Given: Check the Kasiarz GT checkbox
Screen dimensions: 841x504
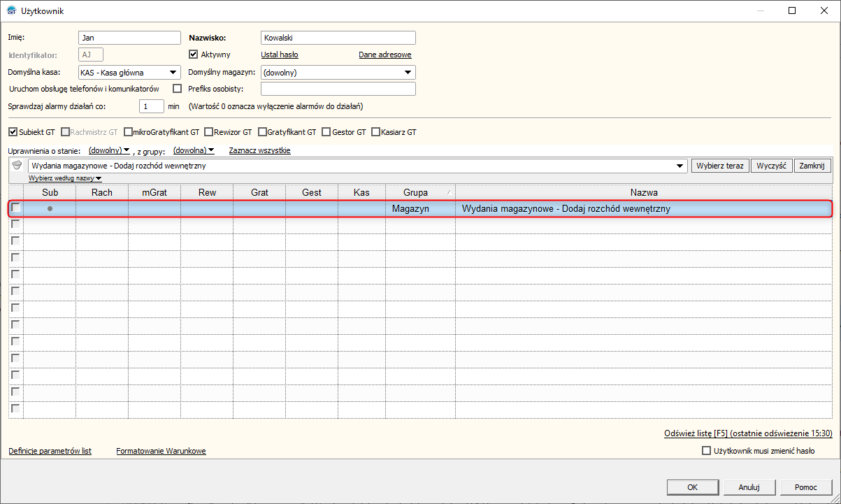Looking at the screenshot, I should pos(376,131).
